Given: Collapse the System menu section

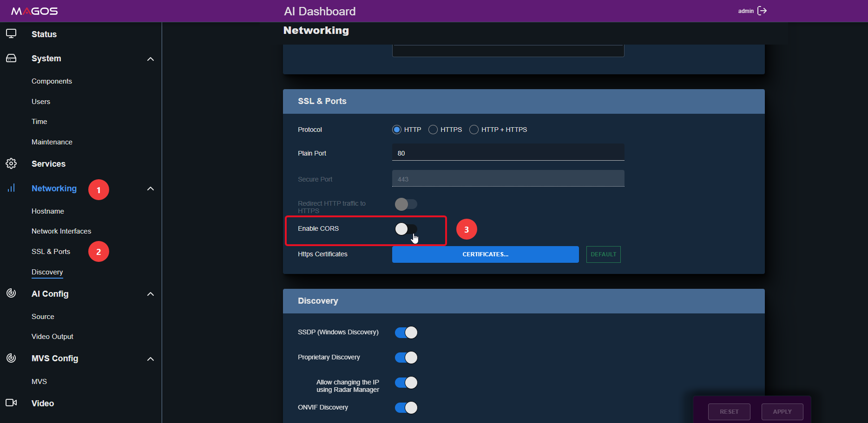Looking at the screenshot, I should [x=150, y=59].
